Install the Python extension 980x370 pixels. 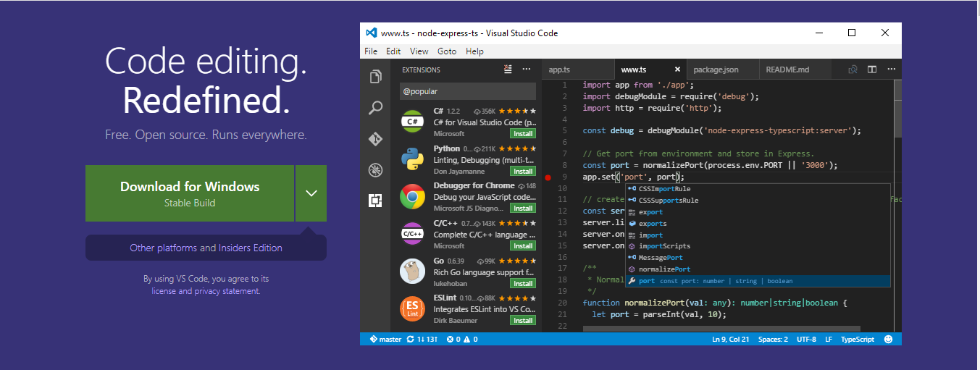coord(523,172)
